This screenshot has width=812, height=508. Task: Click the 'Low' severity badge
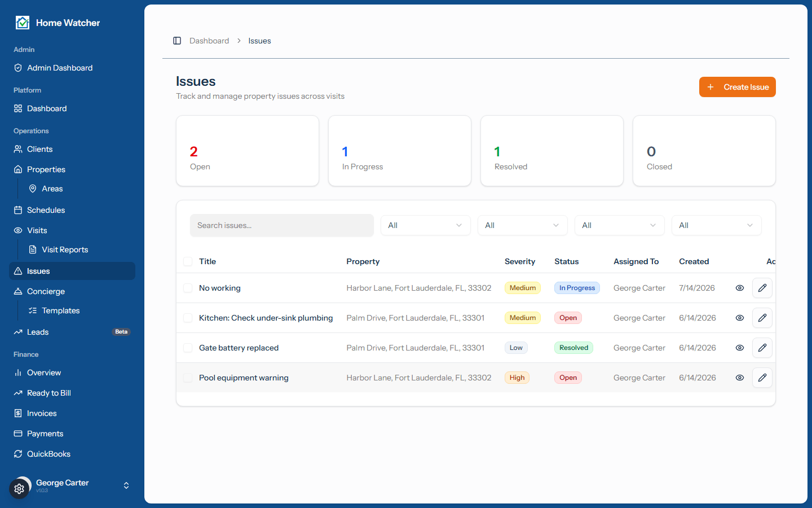(516, 348)
